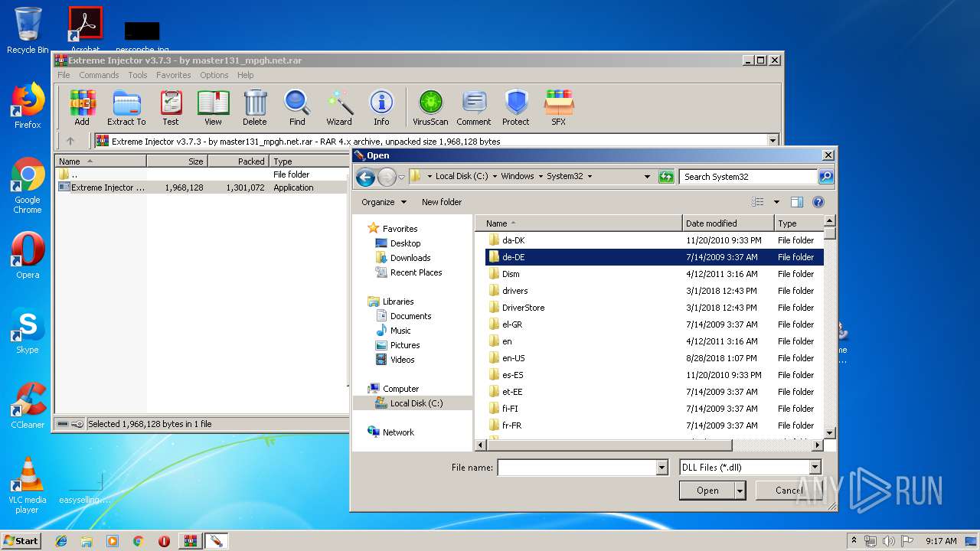Open recent pages dropdown next to Forward
The width and height of the screenshot is (980, 551).
click(402, 178)
